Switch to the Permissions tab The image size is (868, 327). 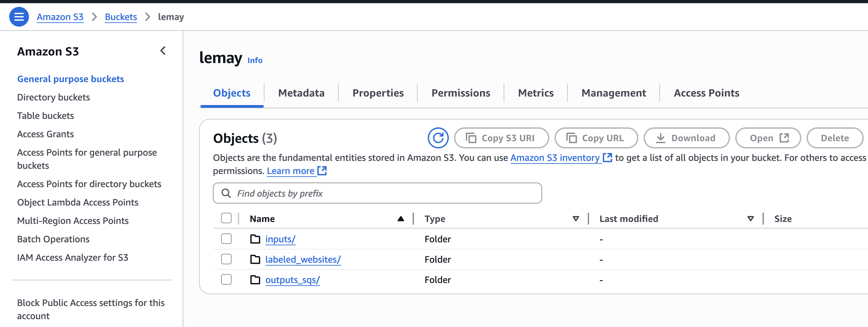tap(461, 93)
